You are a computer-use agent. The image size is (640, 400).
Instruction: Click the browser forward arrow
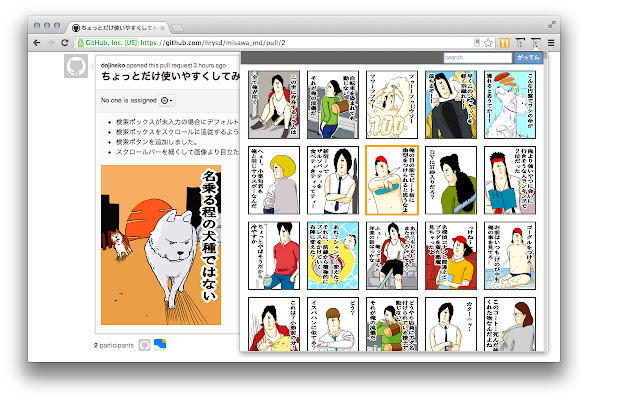pos(51,43)
